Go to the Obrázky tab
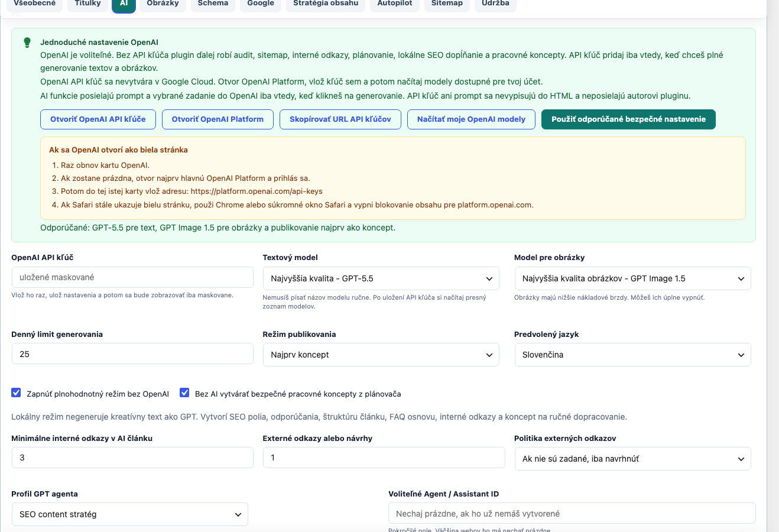Image resolution: width=779 pixels, height=532 pixels. [163, 4]
